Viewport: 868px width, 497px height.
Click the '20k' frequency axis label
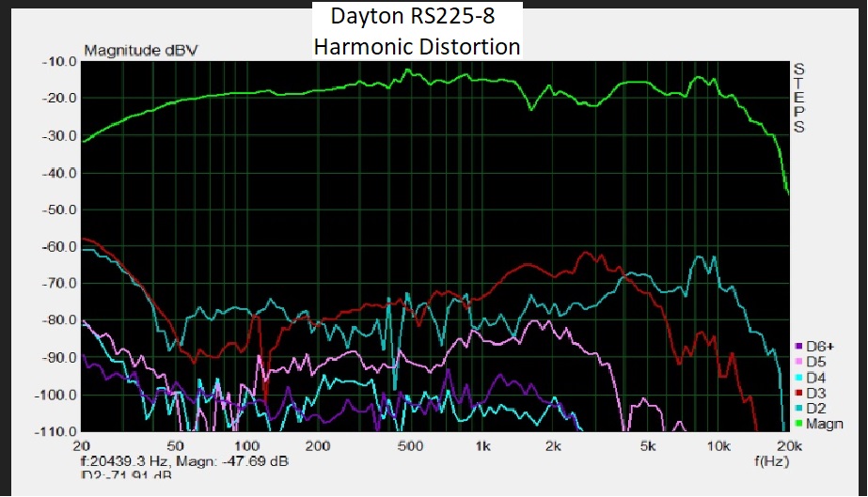789,446
